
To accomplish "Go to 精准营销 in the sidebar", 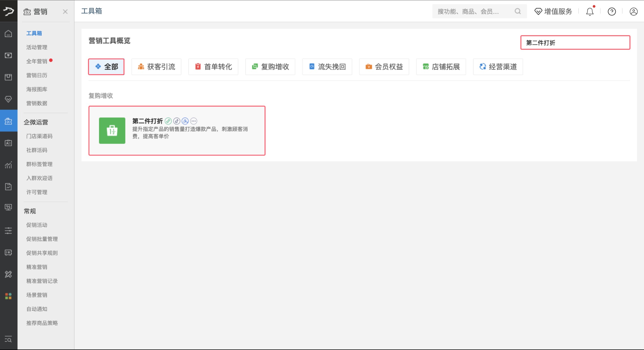I will click(x=37, y=267).
